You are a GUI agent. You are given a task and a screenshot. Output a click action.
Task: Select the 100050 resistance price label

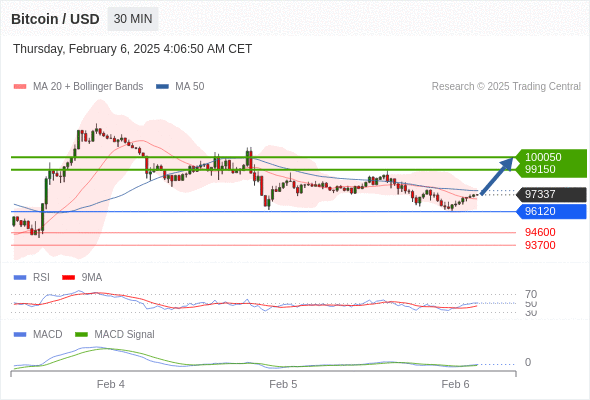point(543,157)
